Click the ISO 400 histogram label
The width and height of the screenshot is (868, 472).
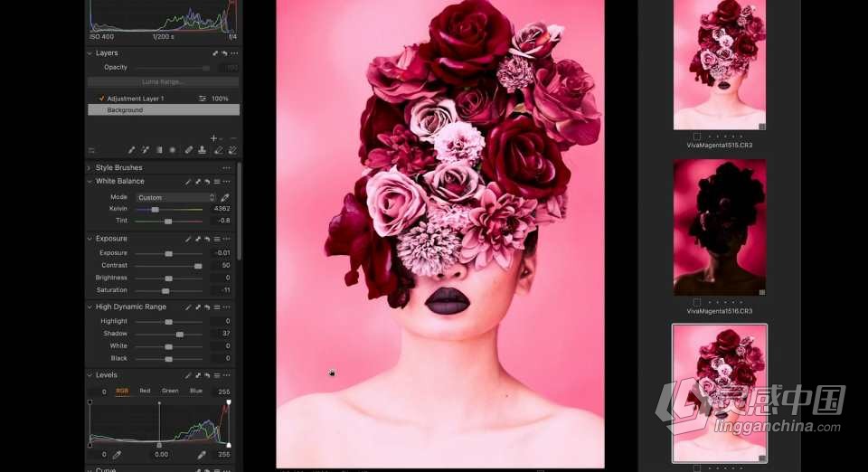(101, 37)
